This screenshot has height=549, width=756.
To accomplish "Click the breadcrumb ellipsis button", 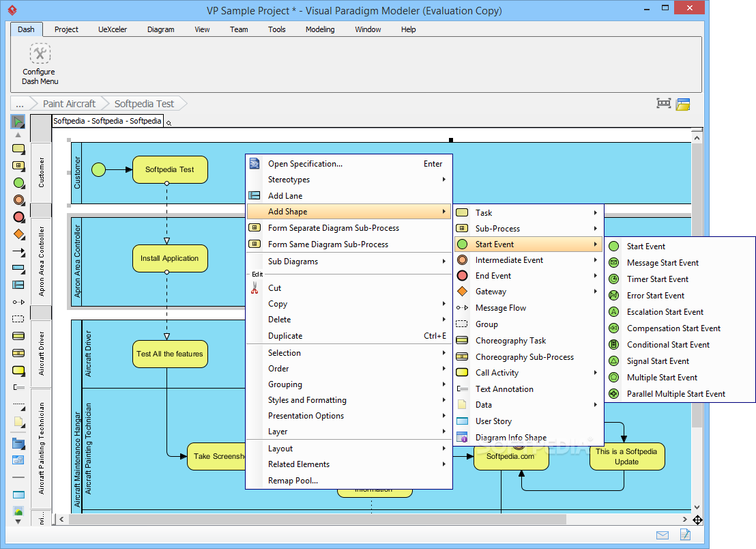I will (20, 104).
